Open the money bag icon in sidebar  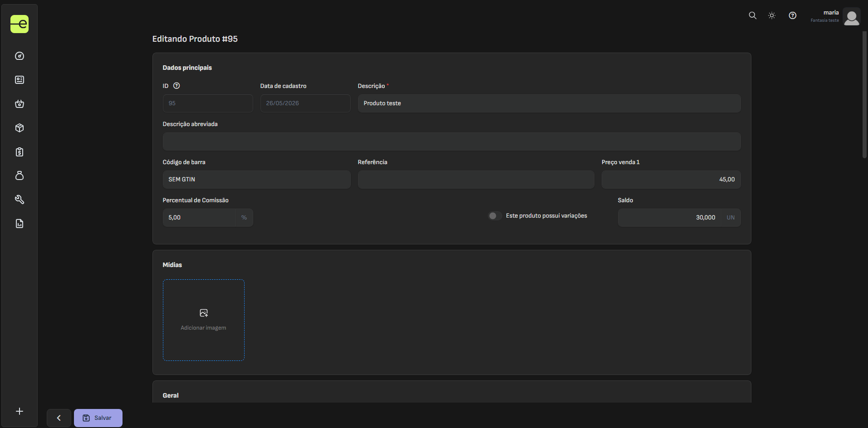tap(20, 175)
